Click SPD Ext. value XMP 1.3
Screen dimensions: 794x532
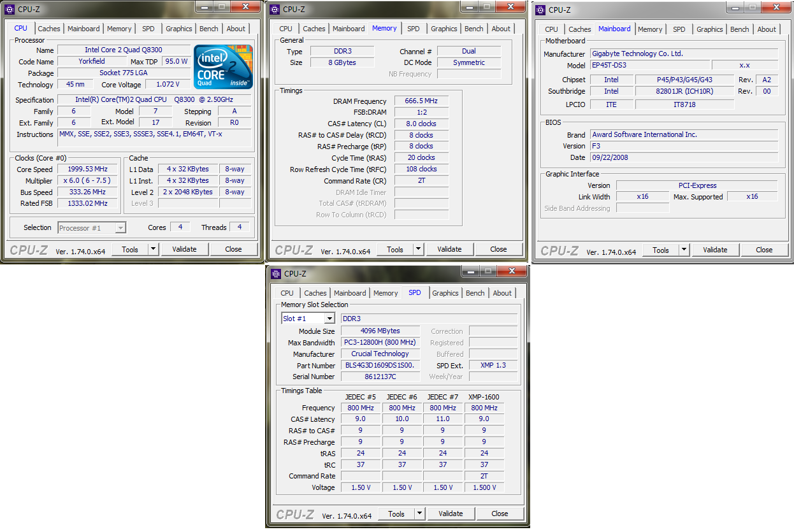tap(493, 366)
